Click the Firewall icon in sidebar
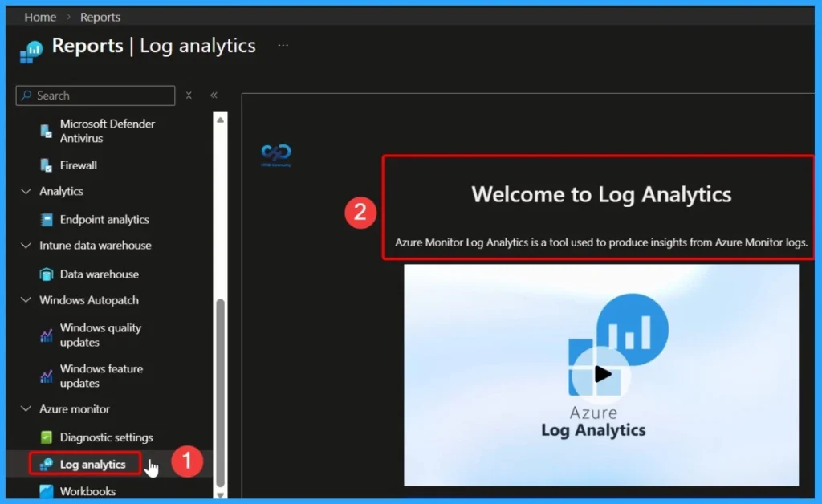This screenshot has width=822, height=504. [46, 165]
